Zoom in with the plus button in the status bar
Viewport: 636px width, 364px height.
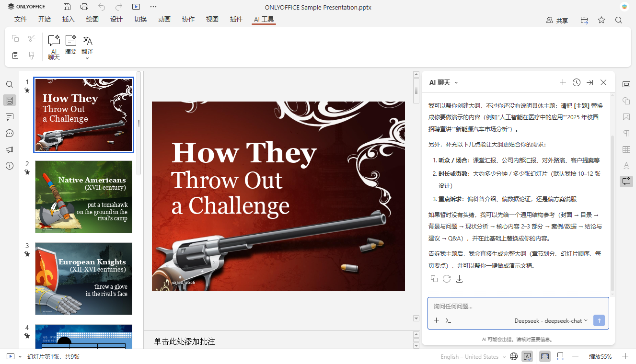click(625, 356)
